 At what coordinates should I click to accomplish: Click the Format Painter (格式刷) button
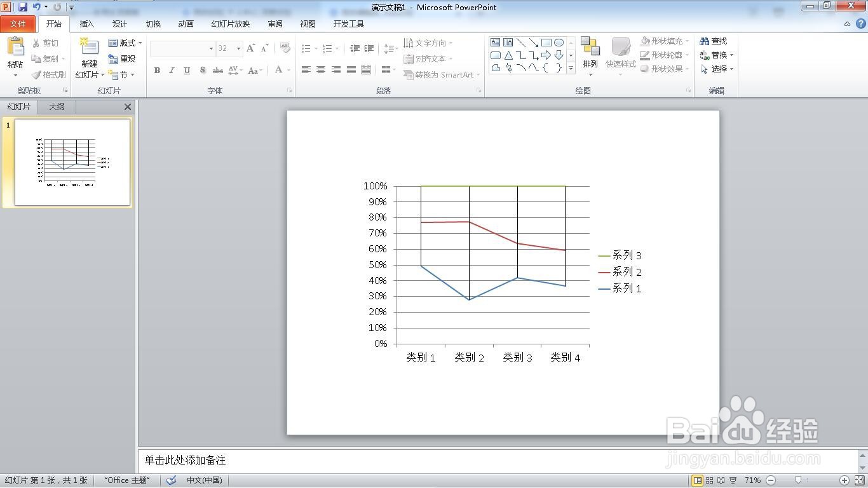coord(49,75)
